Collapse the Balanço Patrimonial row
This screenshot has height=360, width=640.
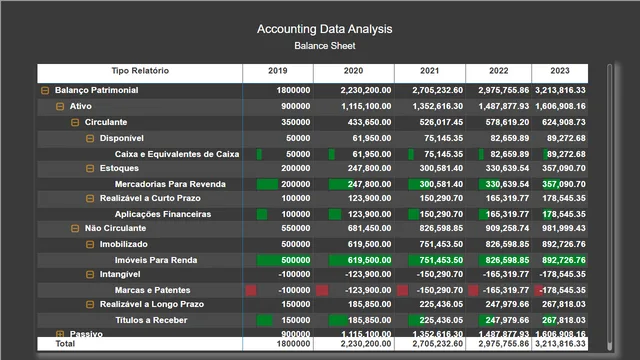click(x=45, y=91)
